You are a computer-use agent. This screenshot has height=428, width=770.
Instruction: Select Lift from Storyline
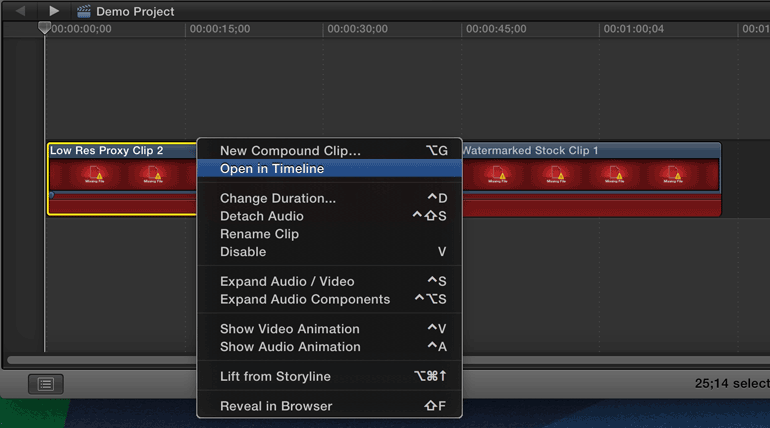click(330, 376)
